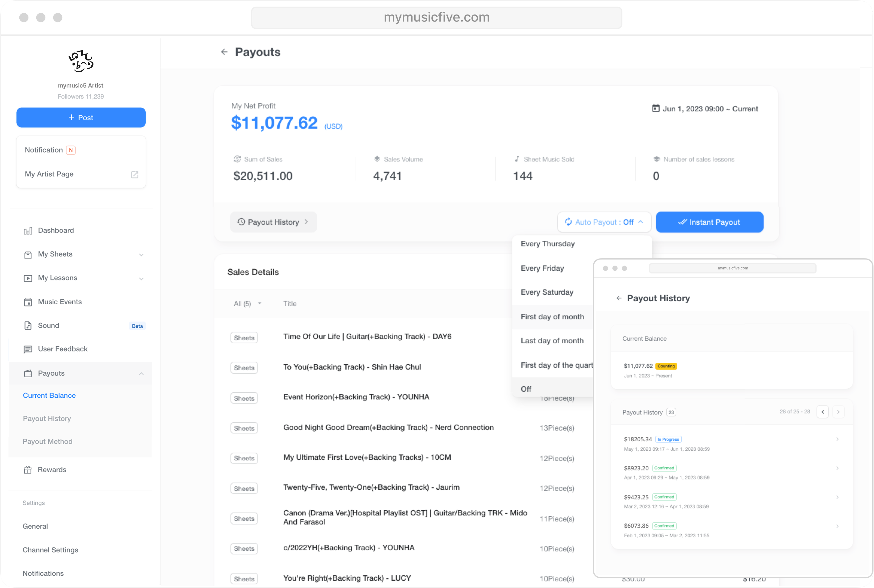Click the User Feedback chat icon
Image resolution: width=874 pixels, height=588 pixels.
click(28, 349)
